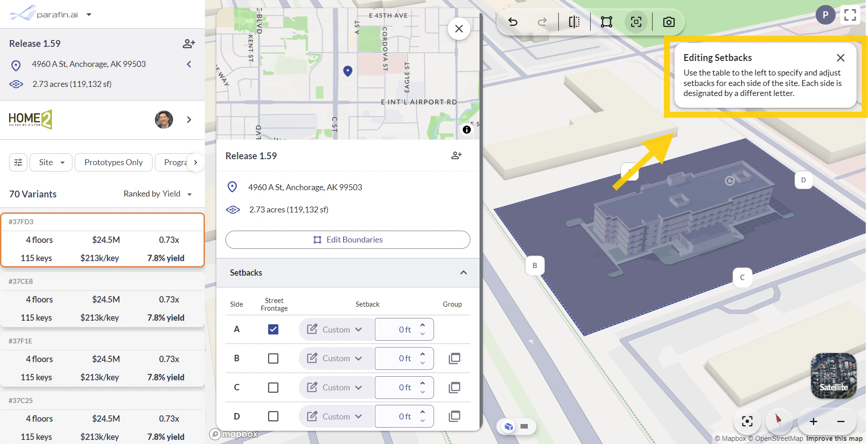868x444 pixels.
Task: Increase the setback value for side A
Action: pyautogui.click(x=423, y=324)
